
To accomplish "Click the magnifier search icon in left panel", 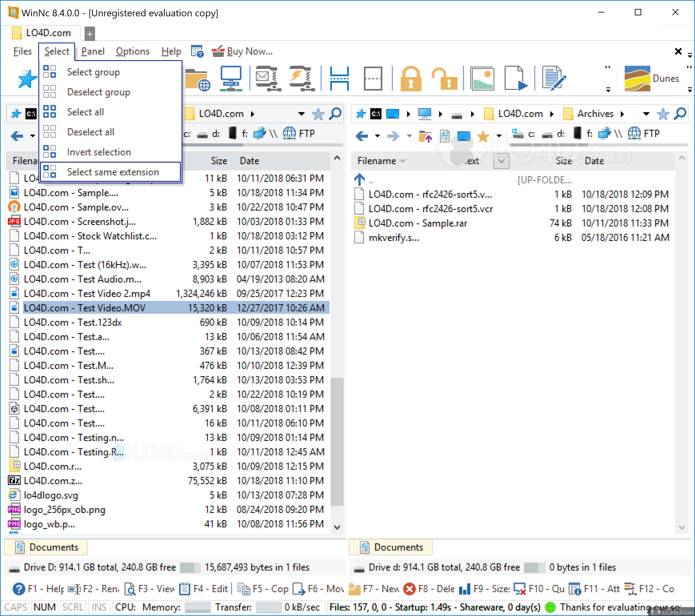I will point(335,114).
